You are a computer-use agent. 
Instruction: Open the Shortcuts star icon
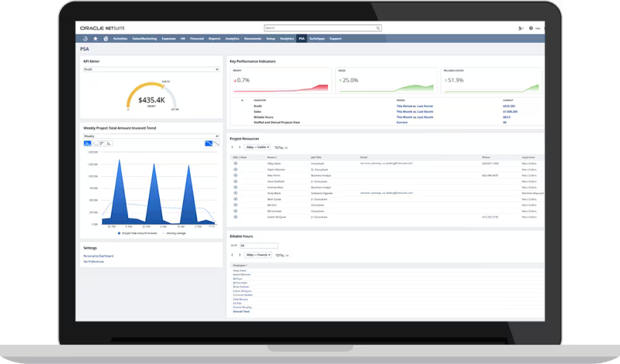(95, 39)
